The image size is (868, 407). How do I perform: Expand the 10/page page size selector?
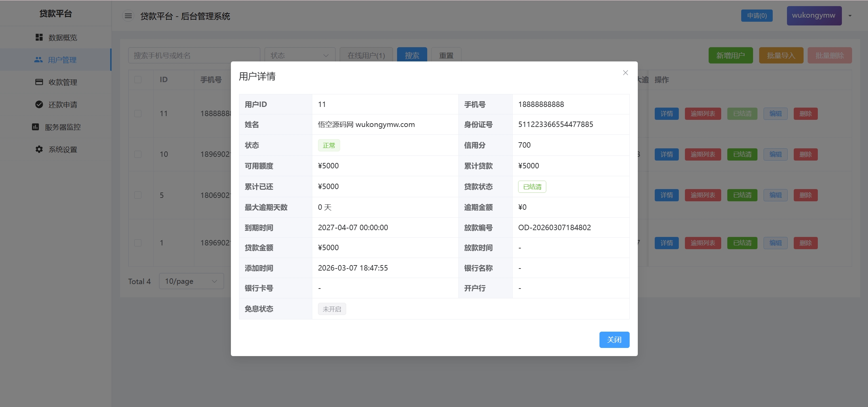(x=191, y=281)
